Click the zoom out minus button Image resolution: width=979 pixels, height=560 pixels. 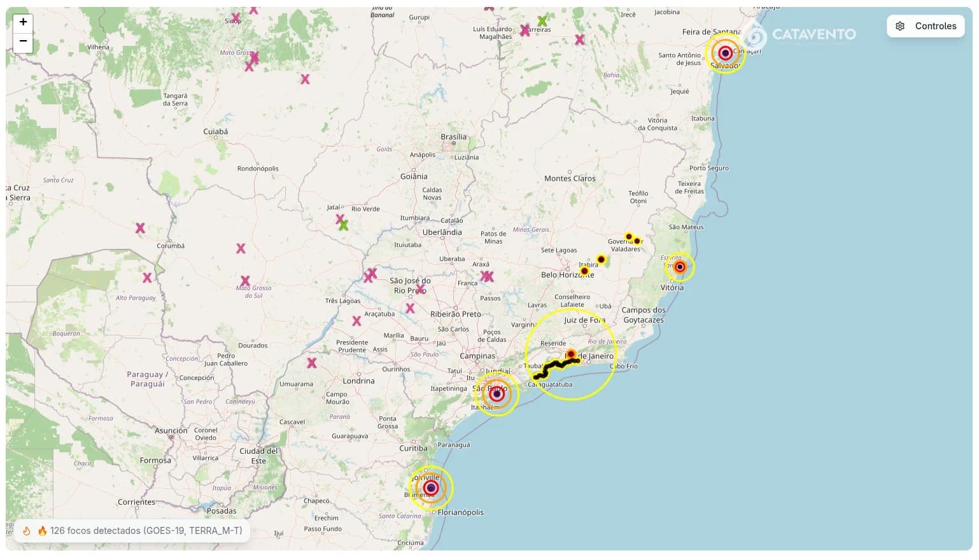tap(23, 41)
